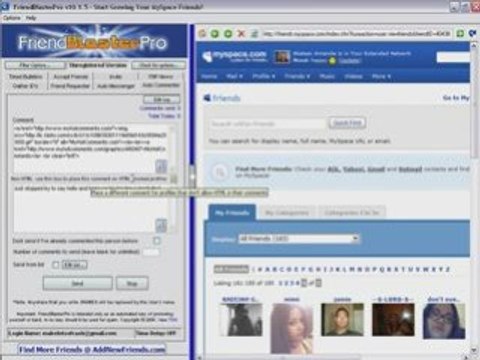
Task: Click the second friend's photo thumbnail
Action: click(x=292, y=328)
